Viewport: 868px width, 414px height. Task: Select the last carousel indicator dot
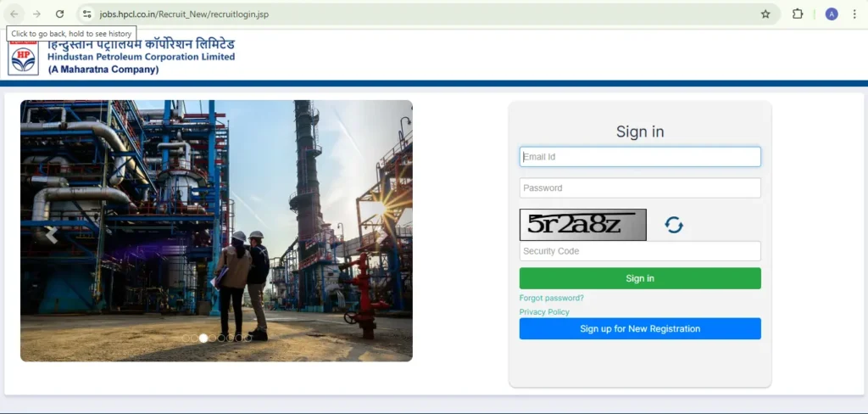248,338
